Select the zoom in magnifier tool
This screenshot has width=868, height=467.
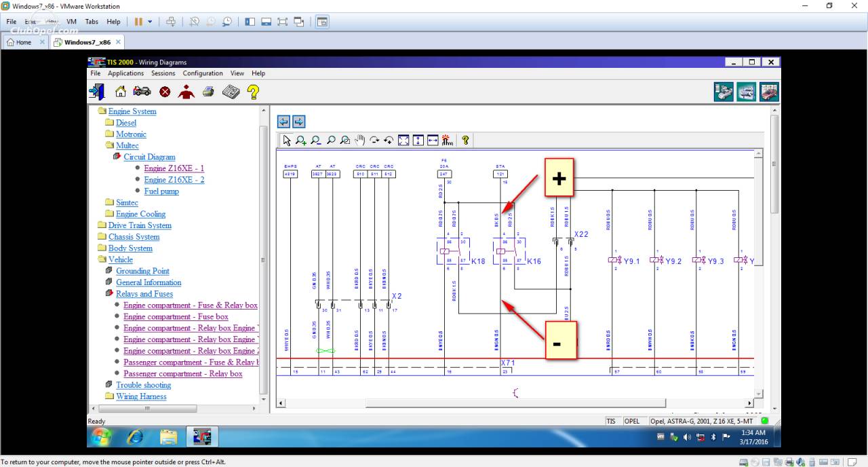coord(301,141)
